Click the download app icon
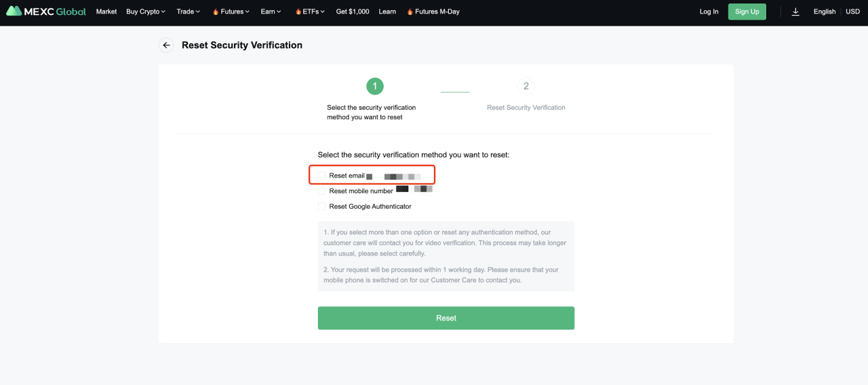Viewport: 868px width, 385px height. point(795,12)
